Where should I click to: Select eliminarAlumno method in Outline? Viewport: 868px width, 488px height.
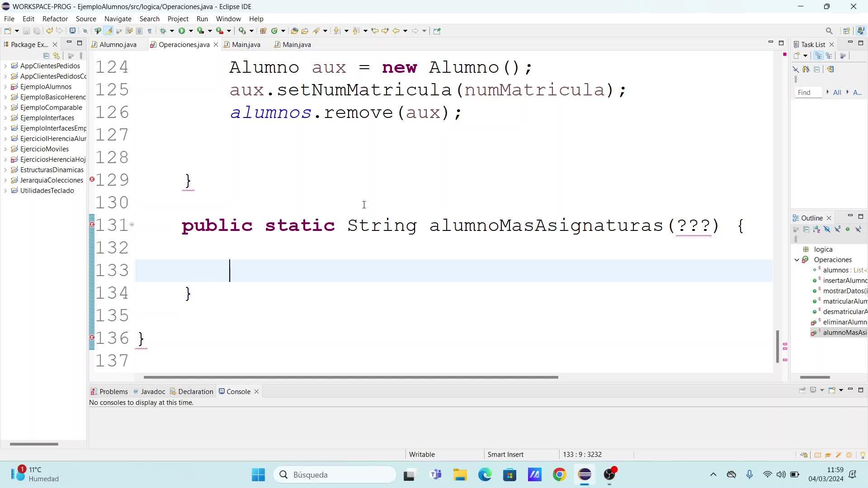click(844, 322)
